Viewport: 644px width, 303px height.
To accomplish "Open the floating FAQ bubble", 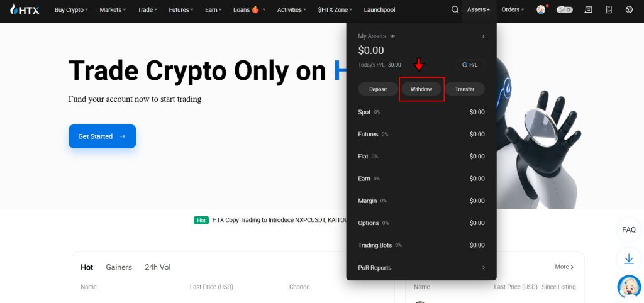I will pyautogui.click(x=629, y=229).
